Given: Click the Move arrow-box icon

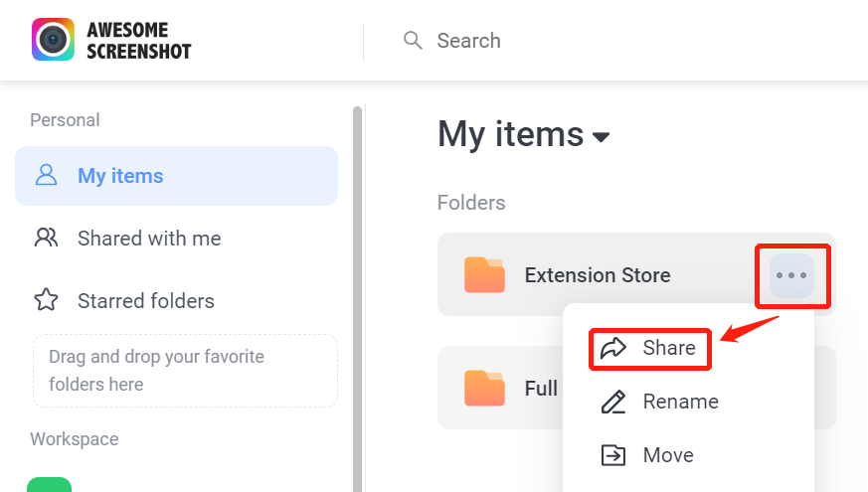Looking at the screenshot, I should pyautogui.click(x=613, y=455).
